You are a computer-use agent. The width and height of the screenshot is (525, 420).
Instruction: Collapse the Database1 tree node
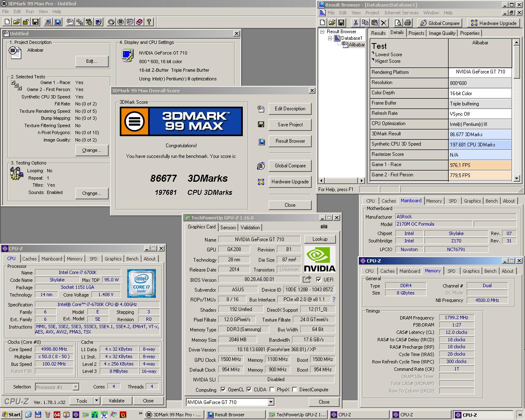329,38
